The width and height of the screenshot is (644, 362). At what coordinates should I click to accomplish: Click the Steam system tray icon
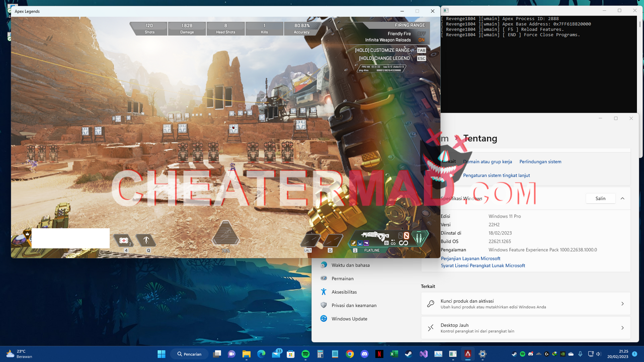(x=514, y=354)
